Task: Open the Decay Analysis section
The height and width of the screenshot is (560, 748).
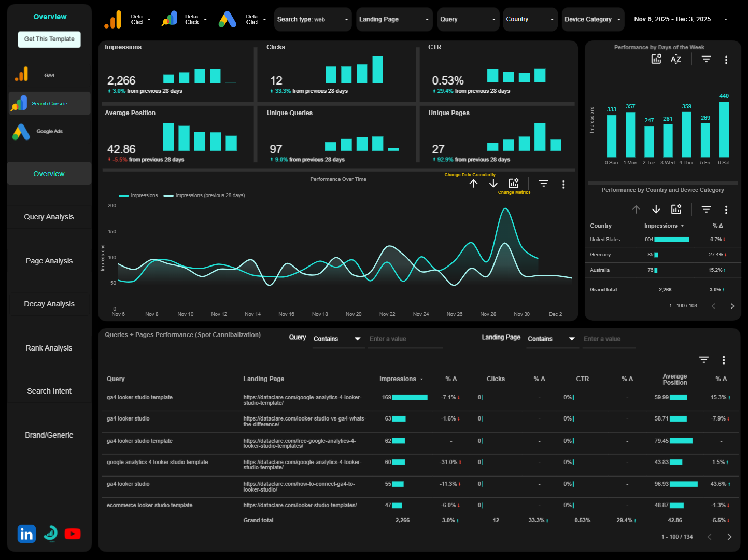Action: point(49,303)
